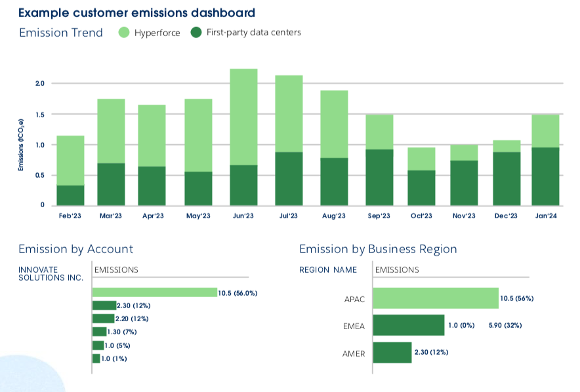Click the 1.5 y-axis tick label
580x392 pixels.
[40, 115]
